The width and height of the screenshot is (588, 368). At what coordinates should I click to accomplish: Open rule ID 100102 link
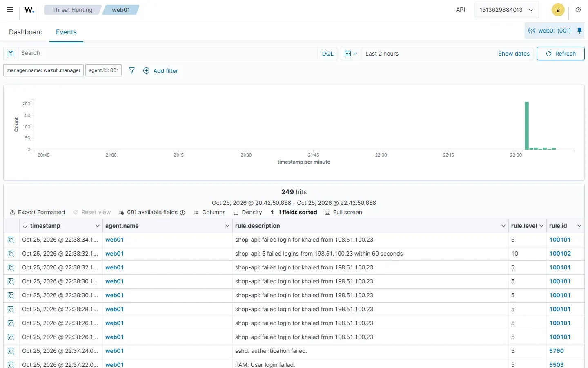pyautogui.click(x=560, y=254)
